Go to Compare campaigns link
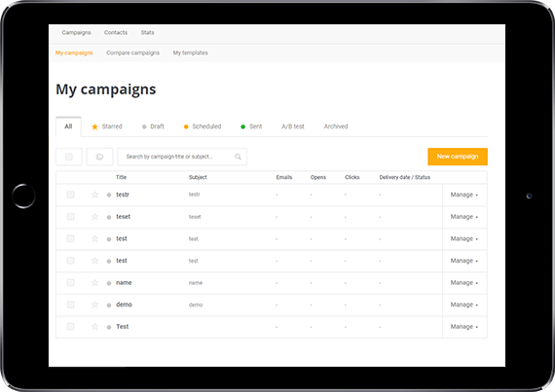Screen dimensions: 555x392 132,53
